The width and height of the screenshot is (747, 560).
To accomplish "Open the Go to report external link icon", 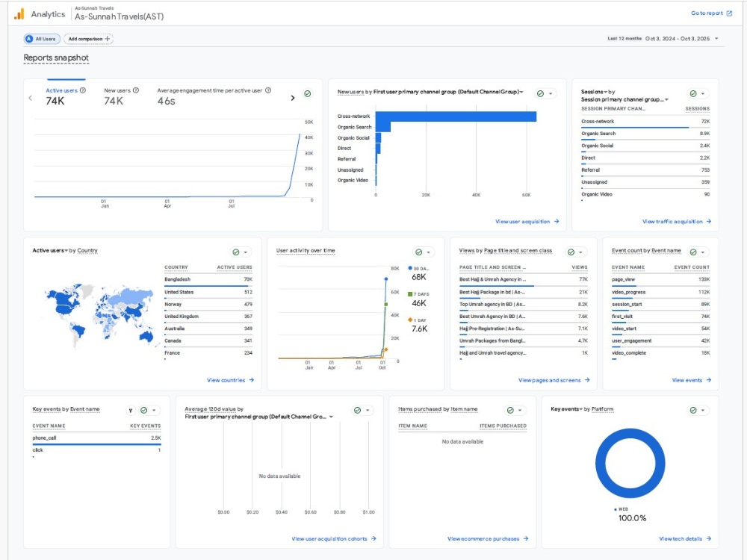I will (729, 13).
